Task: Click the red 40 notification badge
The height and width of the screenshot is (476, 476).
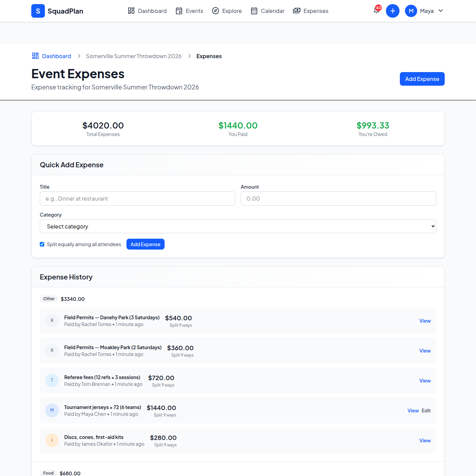Action: pyautogui.click(x=378, y=7)
